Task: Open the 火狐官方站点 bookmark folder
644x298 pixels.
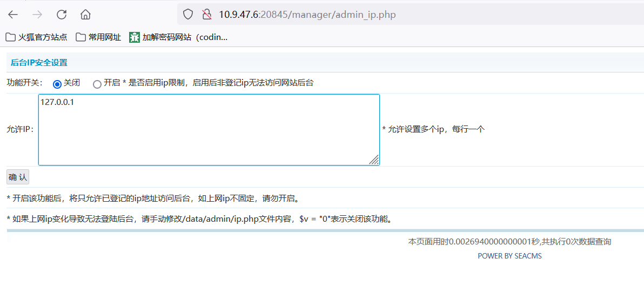Action: coord(37,37)
